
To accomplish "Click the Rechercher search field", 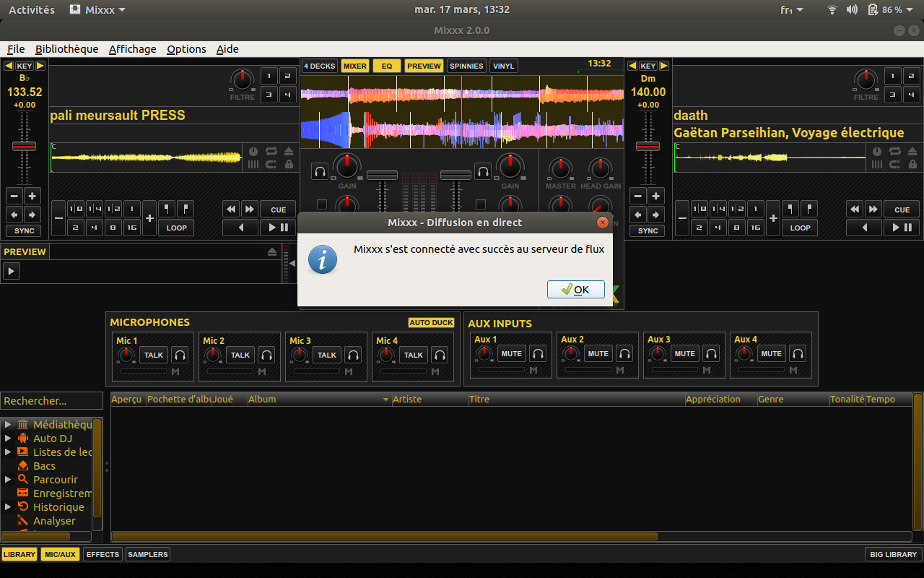I will click(51, 401).
